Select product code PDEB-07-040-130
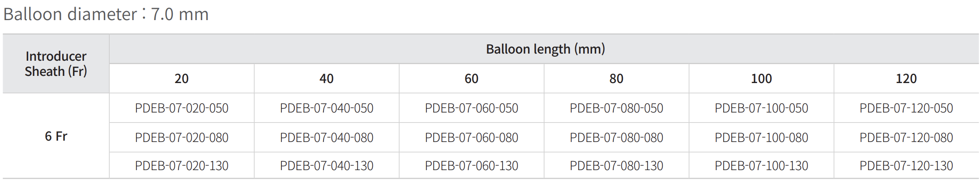The width and height of the screenshot is (980, 192). pyautogui.click(x=327, y=166)
